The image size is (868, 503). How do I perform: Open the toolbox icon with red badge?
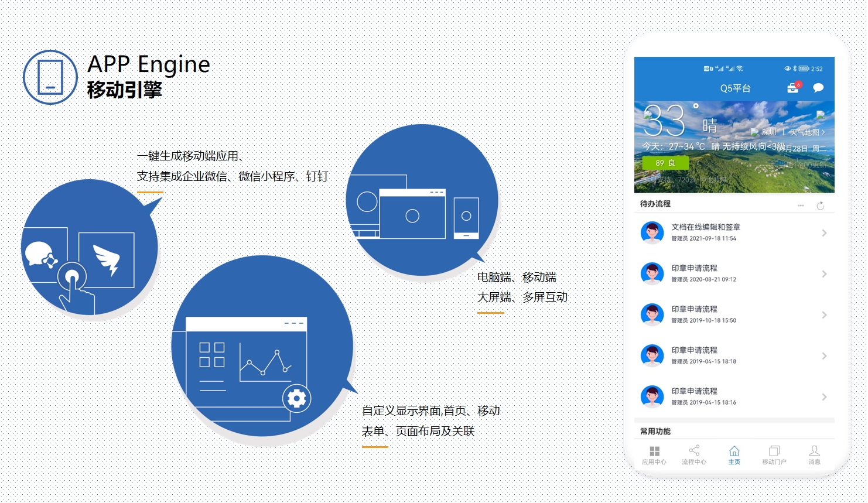coord(793,88)
